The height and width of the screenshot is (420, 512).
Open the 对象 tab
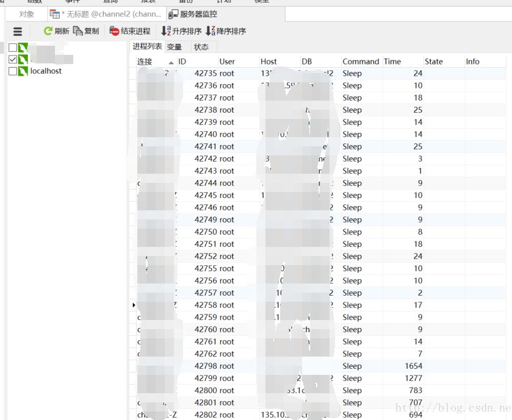click(27, 14)
